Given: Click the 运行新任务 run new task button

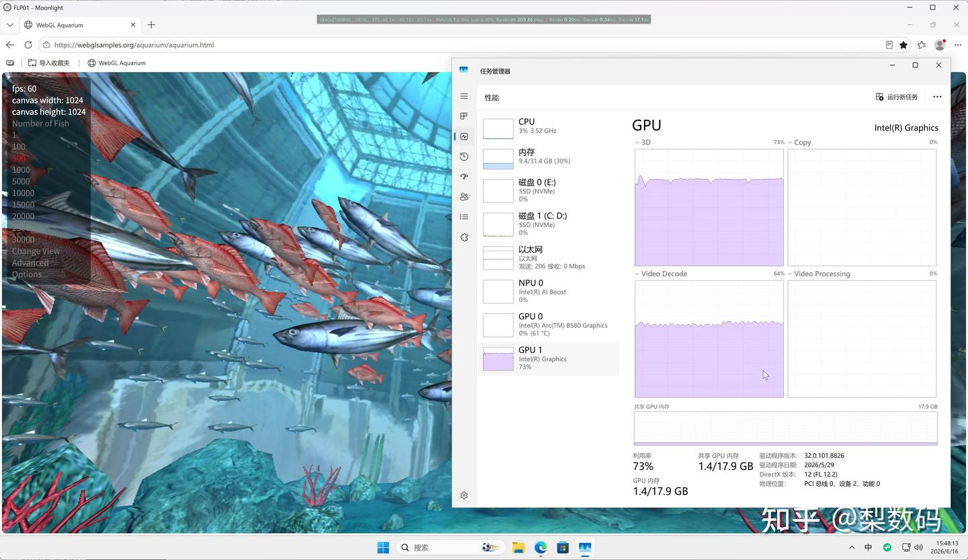Looking at the screenshot, I should (x=896, y=97).
